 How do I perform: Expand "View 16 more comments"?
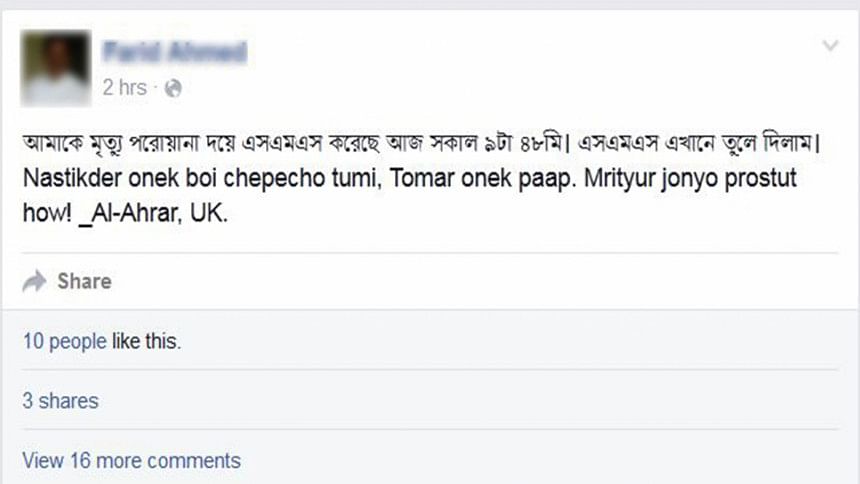pyautogui.click(x=131, y=461)
